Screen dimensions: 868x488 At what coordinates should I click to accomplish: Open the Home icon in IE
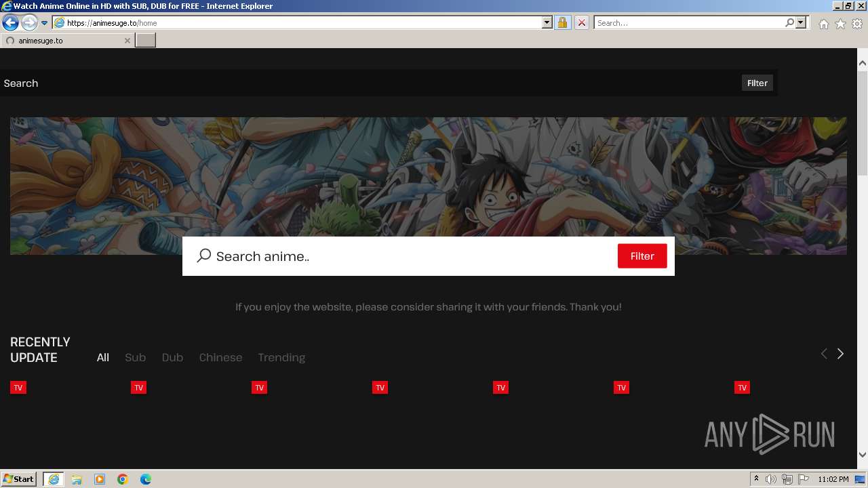point(823,24)
